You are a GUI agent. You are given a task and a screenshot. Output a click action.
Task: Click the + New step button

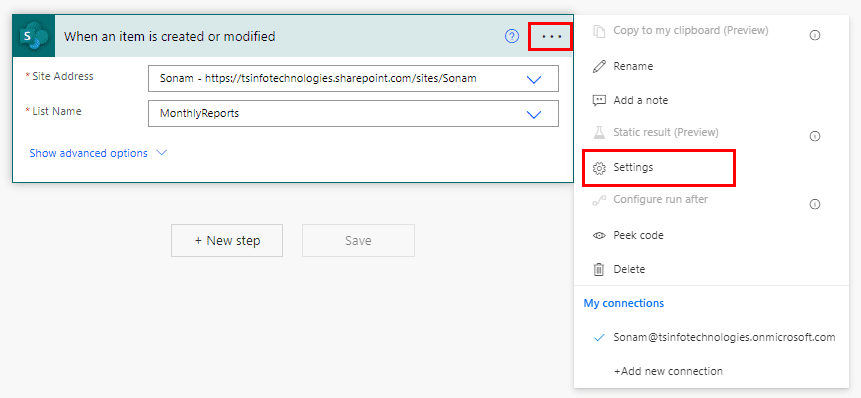(x=227, y=240)
